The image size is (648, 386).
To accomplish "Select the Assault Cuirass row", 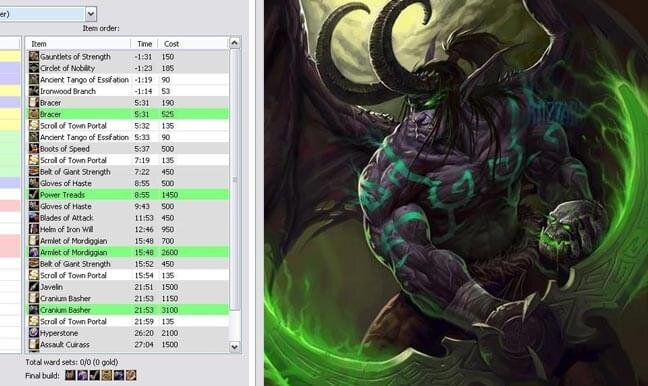I will point(129,344).
